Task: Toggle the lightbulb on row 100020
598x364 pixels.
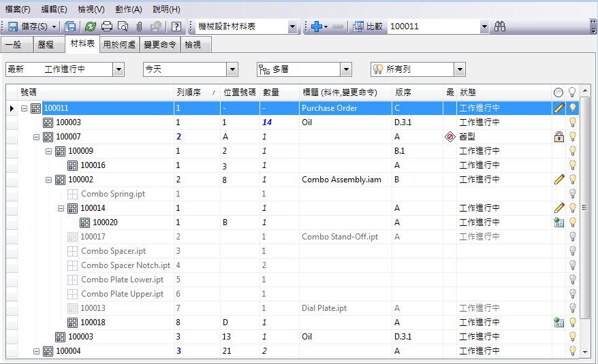Action: pyautogui.click(x=572, y=222)
